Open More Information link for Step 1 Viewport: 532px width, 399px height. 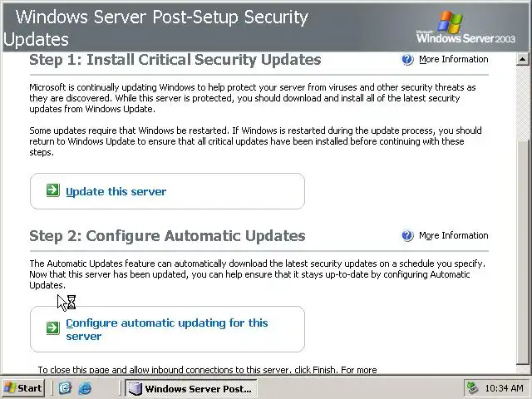pos(453,60)
